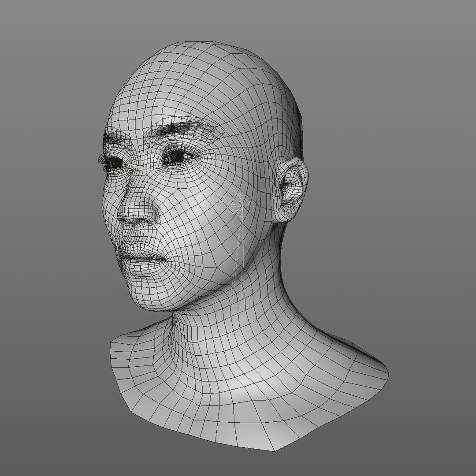Screen dimensions: 476x476
Task: Select the circular rig controller on the neck
Action: (x=237, y=314)
